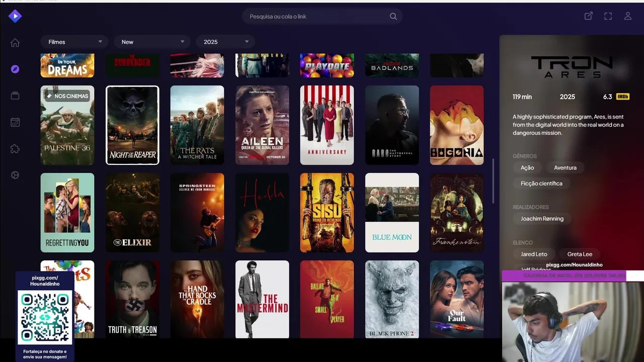Open The Elixir poster

coord(132,213)
